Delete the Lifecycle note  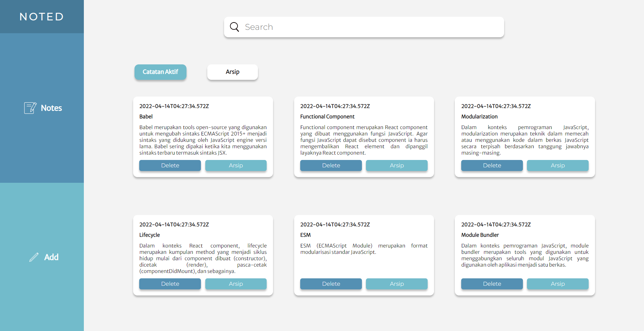coord(170,284)
